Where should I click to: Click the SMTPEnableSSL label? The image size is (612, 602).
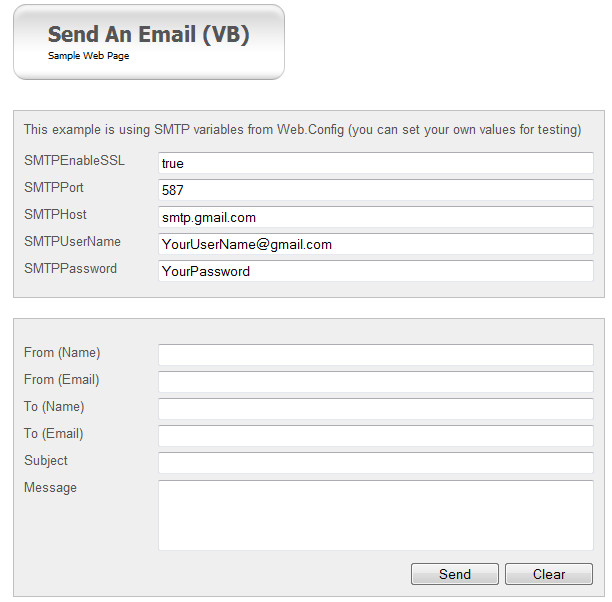(75, 160)
